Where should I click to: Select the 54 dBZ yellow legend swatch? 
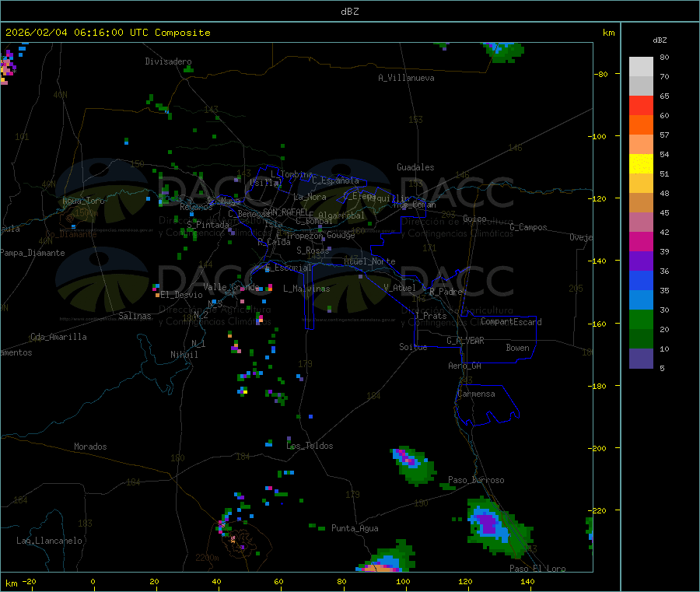coord(641,164)
